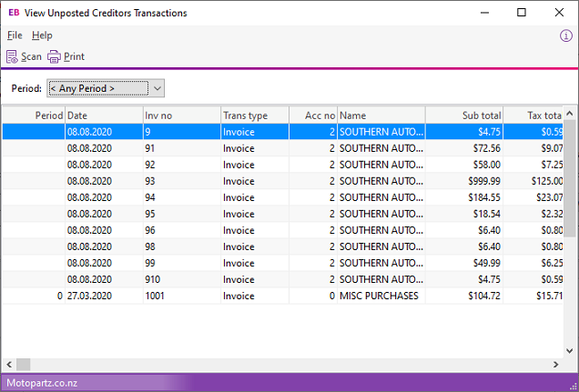Click the horizontal scrollbar thumb

[x=24, y=365]
